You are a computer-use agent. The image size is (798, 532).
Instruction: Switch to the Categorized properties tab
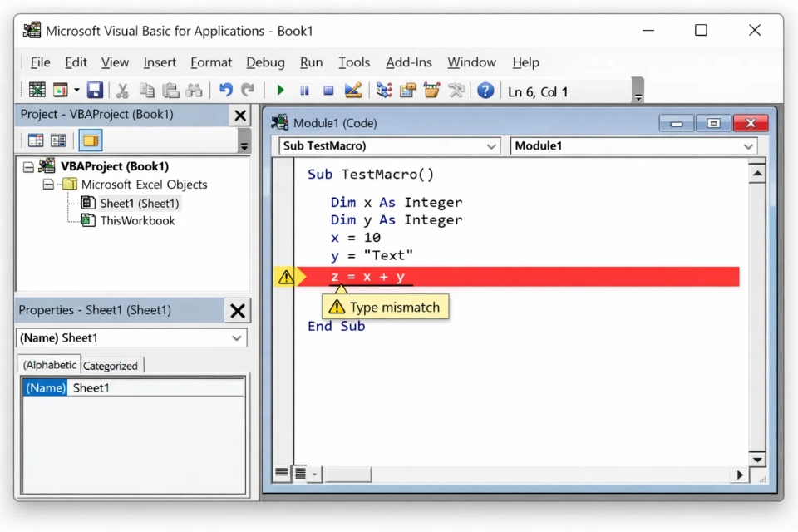(111, 365)
